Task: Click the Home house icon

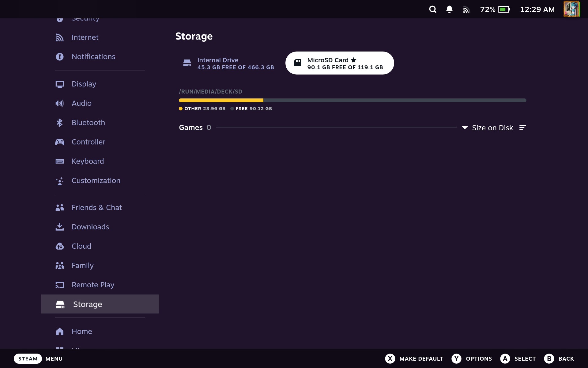Action: click(60, 332)
